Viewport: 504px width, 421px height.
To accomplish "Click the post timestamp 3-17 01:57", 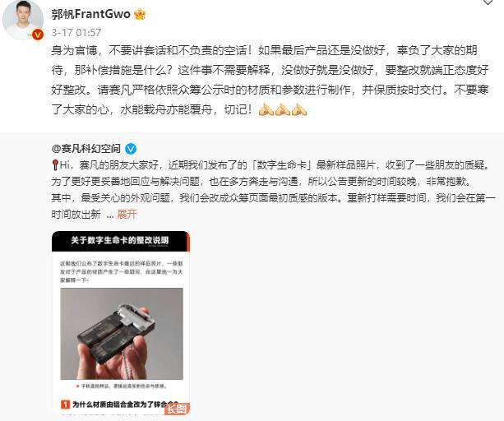I will [x=76, y=32].
